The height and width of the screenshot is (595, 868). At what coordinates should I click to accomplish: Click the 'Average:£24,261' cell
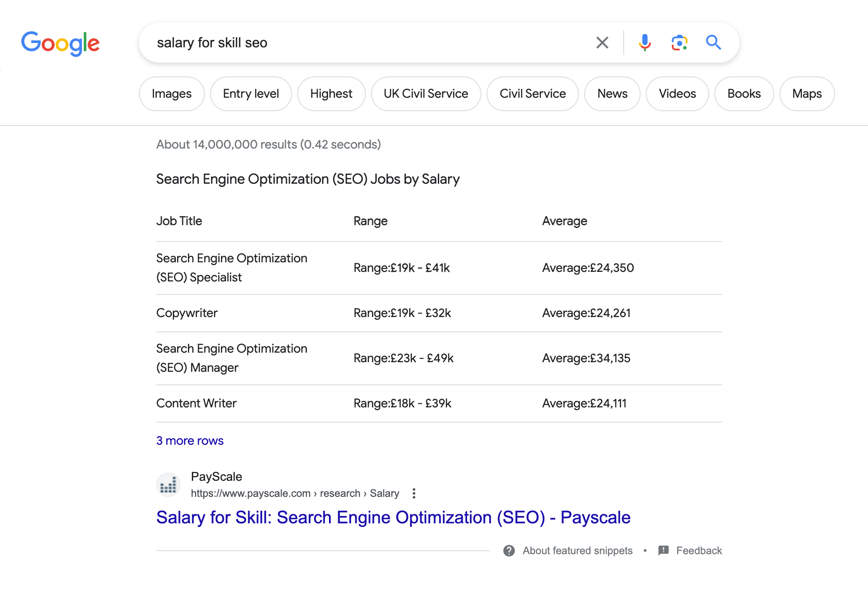(586, 313)
